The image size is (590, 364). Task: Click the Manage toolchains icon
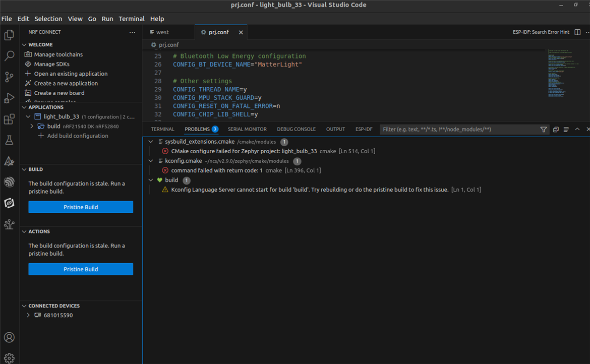click(28, 54)
